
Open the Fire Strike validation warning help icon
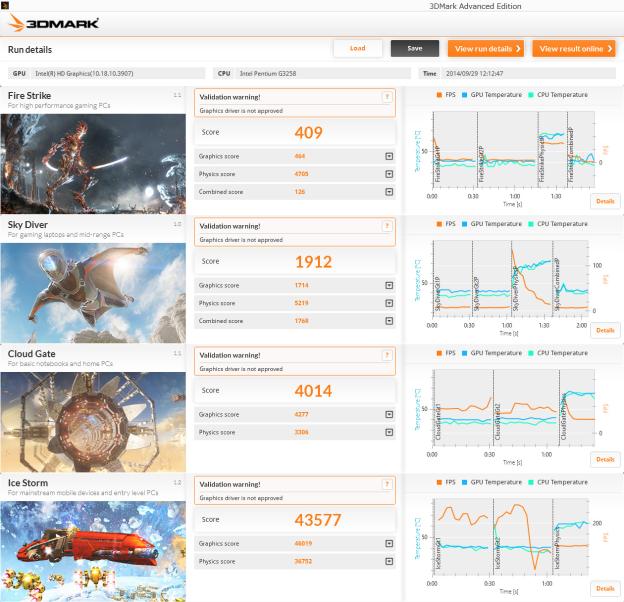click(x=387, y=97)
